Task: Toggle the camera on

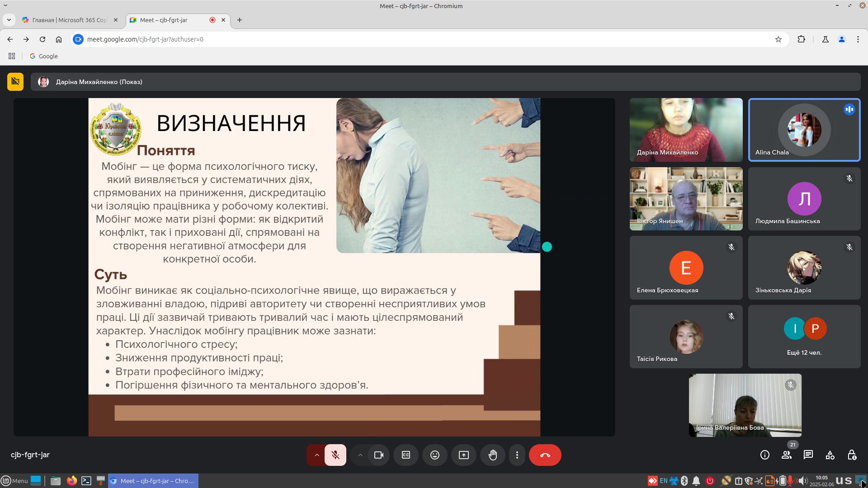Action: (379, 455)
